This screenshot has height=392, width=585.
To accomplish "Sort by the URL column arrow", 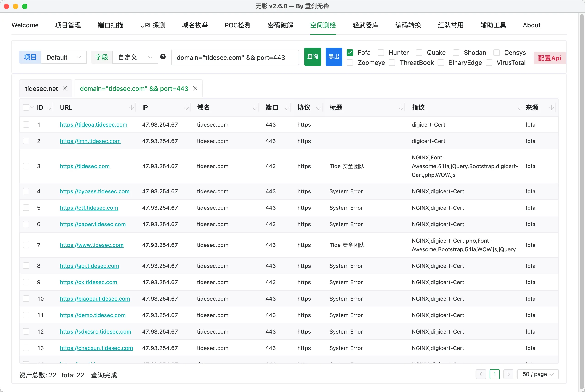I will click(131, 108).
